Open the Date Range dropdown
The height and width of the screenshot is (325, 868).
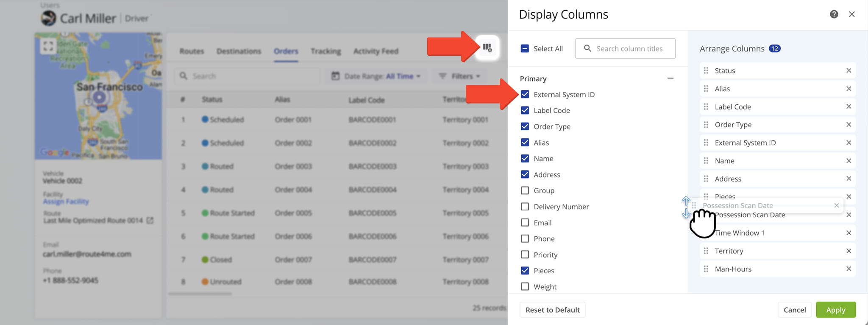click(x=376, y=76)
